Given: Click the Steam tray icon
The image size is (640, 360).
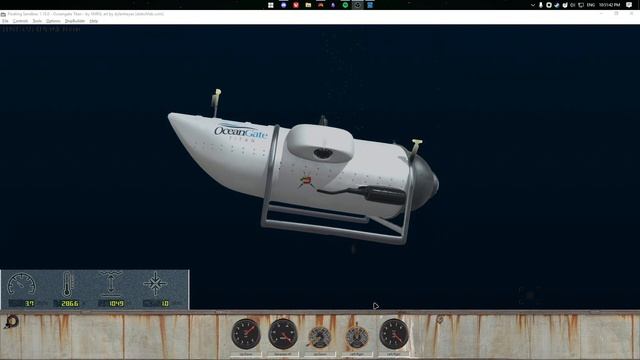Looking at the screenshot, I should 557,5.
